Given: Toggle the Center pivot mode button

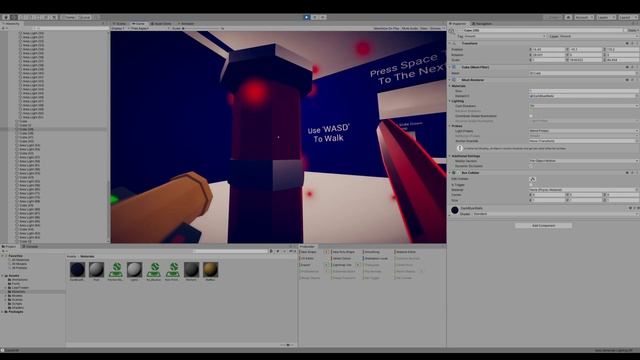Looking at the screenshot, I should [x=69, y=18].
